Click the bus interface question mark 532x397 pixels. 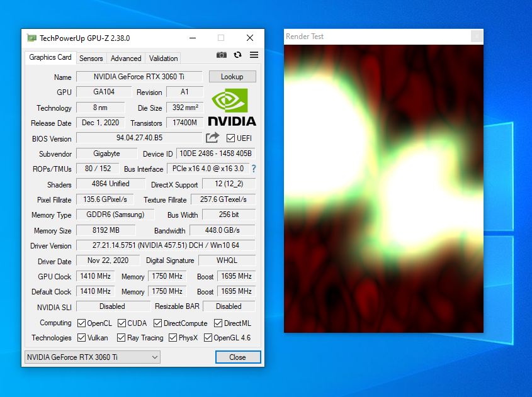(x=254, y=169)
